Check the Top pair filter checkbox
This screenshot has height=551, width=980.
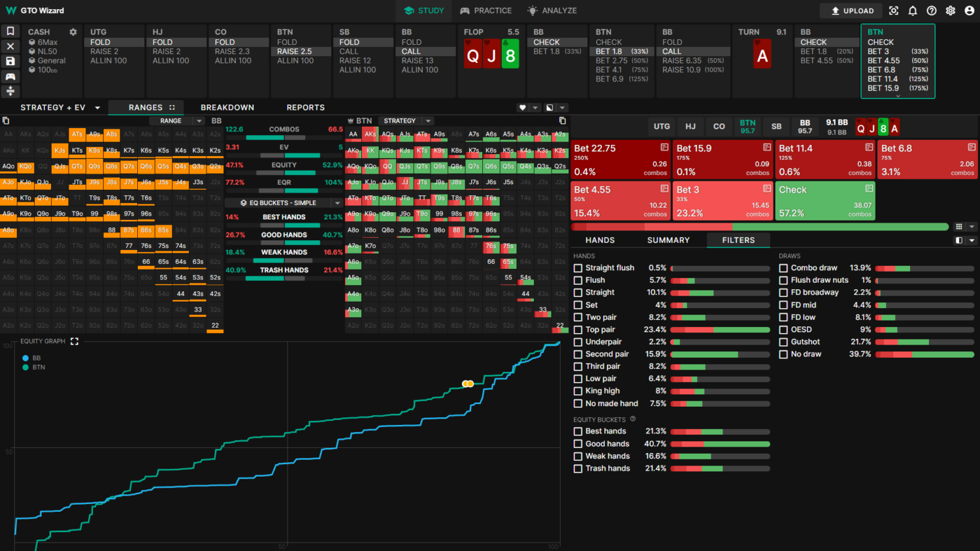(x=578, y=330)
